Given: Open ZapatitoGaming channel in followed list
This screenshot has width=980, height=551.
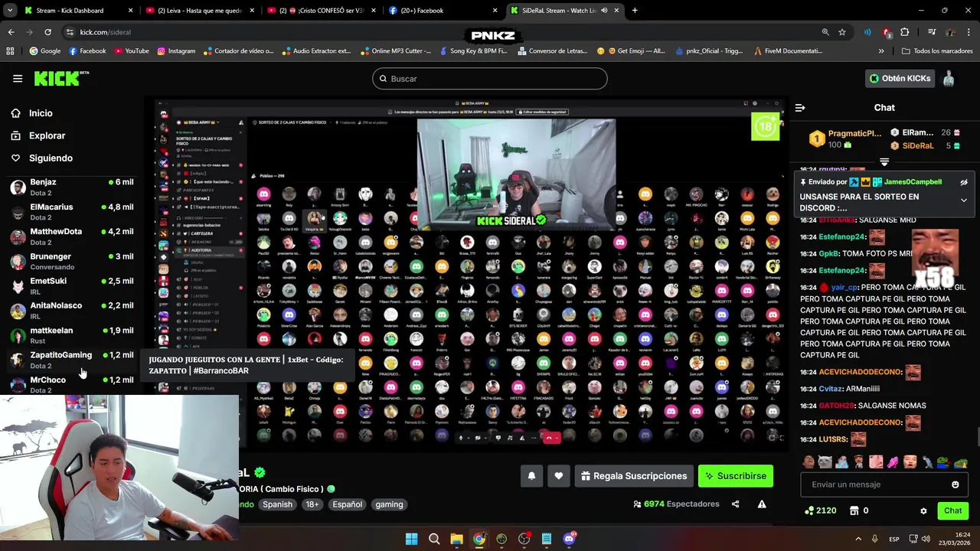Looking at the screenshot, I should tap(72, 360).
